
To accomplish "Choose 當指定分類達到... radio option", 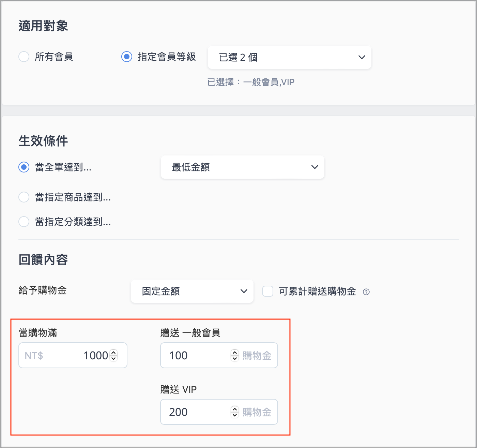I will [24, 222].
